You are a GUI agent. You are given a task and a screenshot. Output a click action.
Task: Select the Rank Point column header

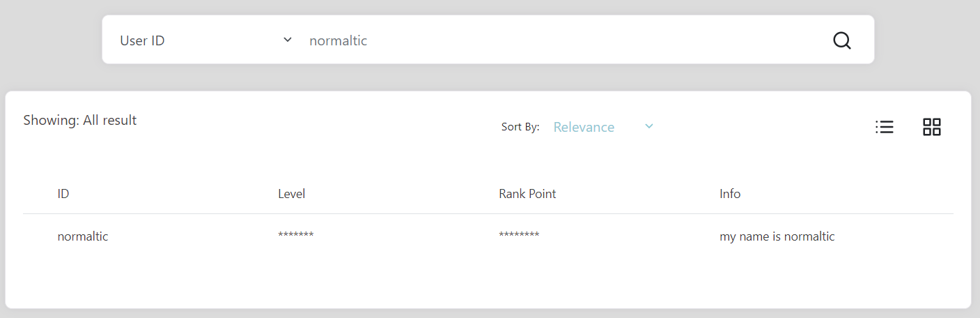(x=527, y=194)
